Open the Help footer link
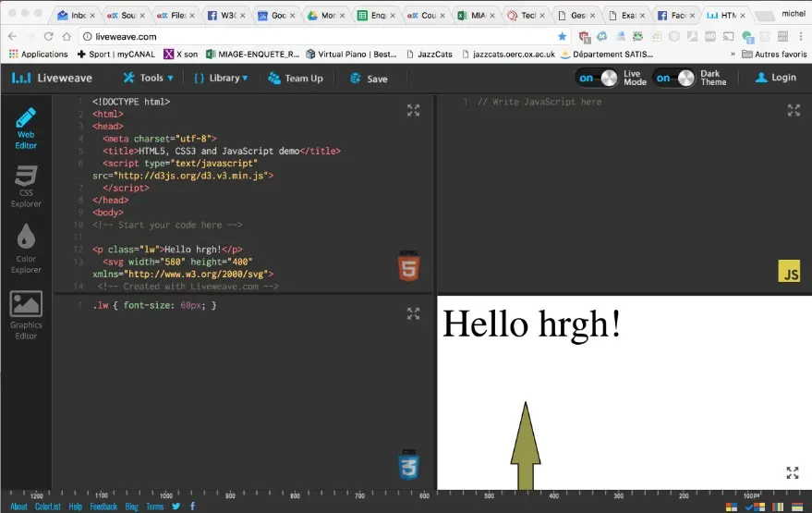This screenshot has height=513, width=812. pyautogui.click(x=76, y=507)
